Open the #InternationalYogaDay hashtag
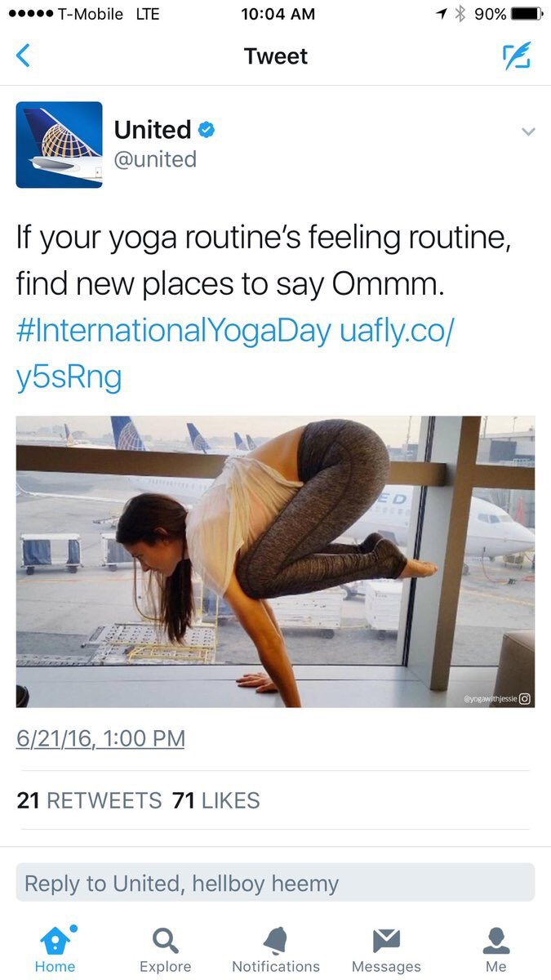Viewport: 551px width, 980px height. (174, 331)
